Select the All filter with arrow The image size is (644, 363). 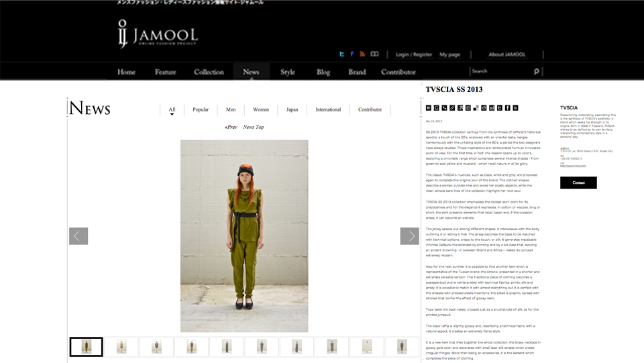click(x=172, y=111)
